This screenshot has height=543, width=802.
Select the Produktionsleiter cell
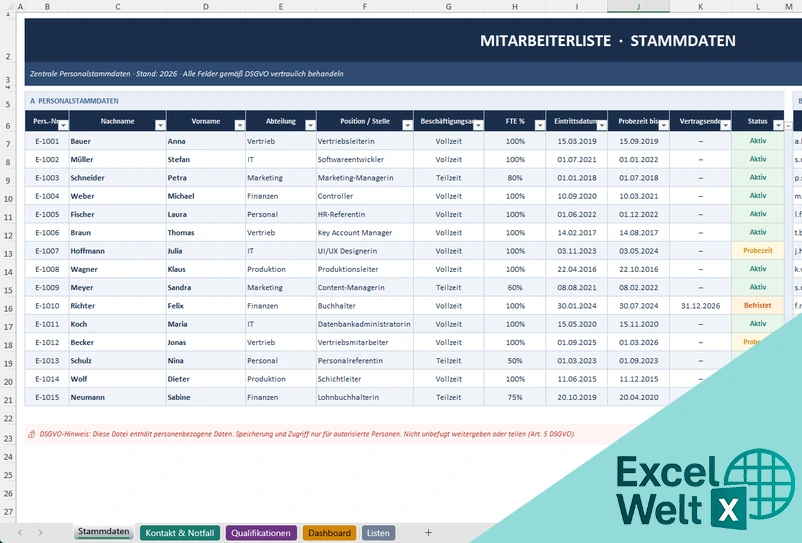[x=365, y=269]
